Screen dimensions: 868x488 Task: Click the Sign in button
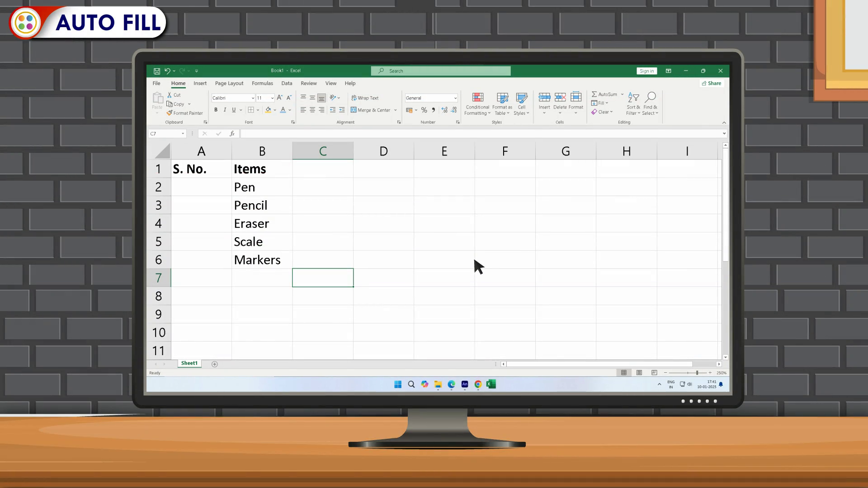[x=646, y=71]
